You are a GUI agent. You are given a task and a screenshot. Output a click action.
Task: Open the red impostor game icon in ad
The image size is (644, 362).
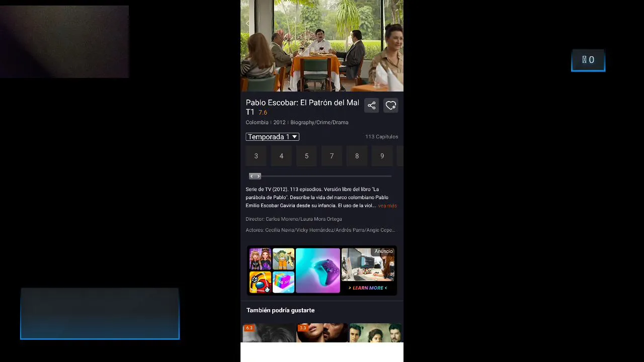coord(260,282)
